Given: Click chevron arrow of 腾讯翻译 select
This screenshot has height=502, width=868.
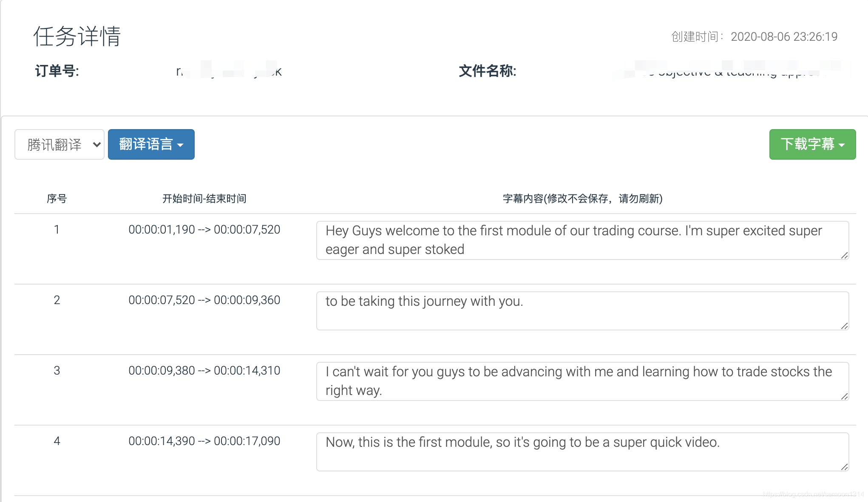Looking at the screenshot, I should point(96,145).
